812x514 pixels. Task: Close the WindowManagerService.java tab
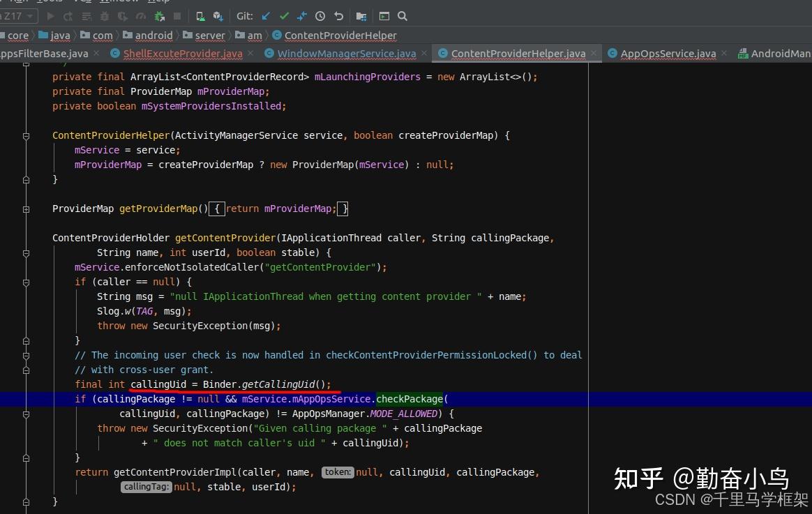pyautogui.click(x=423, y=52)
